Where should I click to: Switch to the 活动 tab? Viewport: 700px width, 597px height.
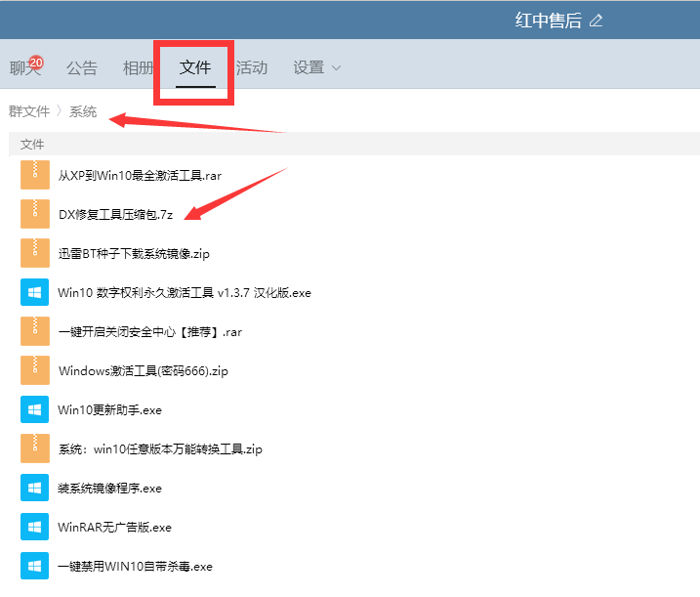point(252,68)
